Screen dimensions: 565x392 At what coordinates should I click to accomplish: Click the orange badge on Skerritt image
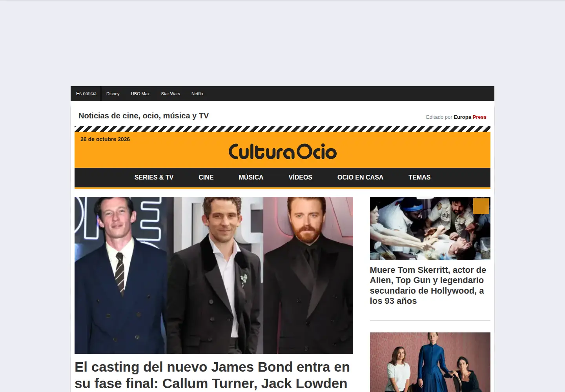(481, 206)
